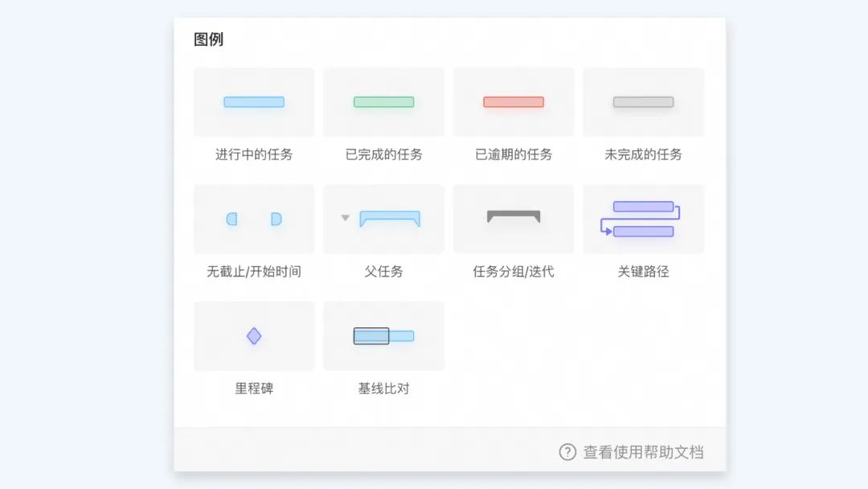The width and height of the screenshot is (868, 489).
Task: Click the 已逾期的任务 label
Action: point(514,154)
